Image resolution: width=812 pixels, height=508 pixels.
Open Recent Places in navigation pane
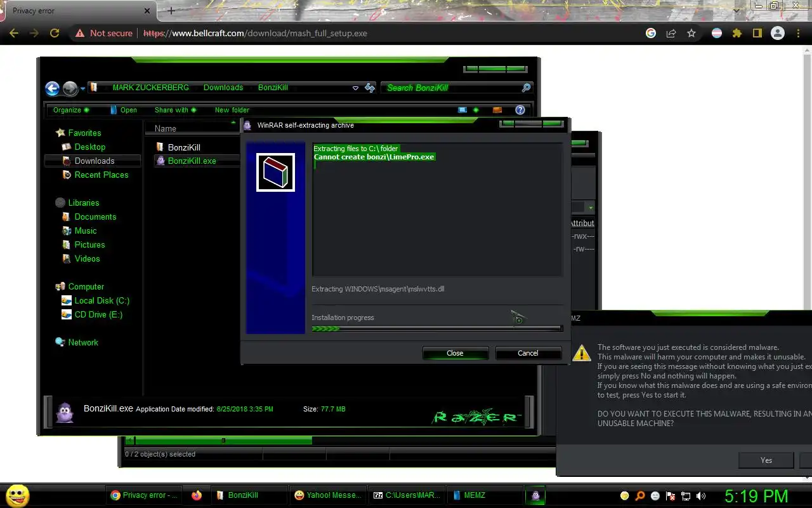95,175
